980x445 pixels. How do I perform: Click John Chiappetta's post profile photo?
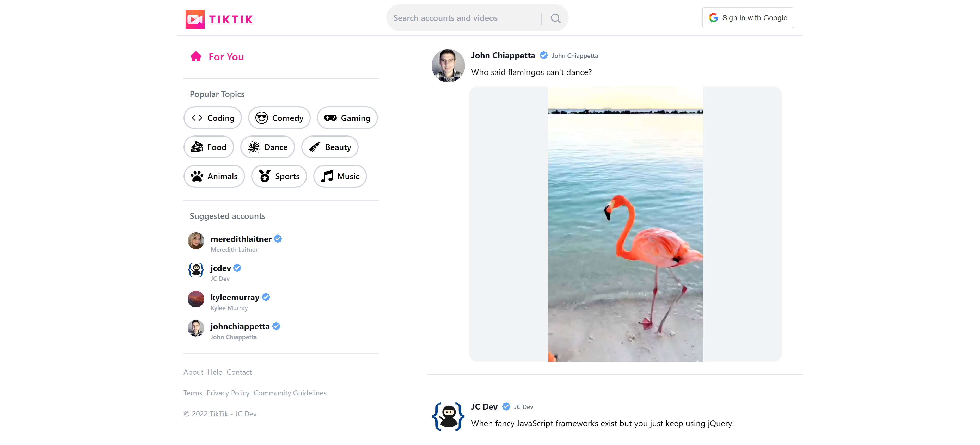448,65
